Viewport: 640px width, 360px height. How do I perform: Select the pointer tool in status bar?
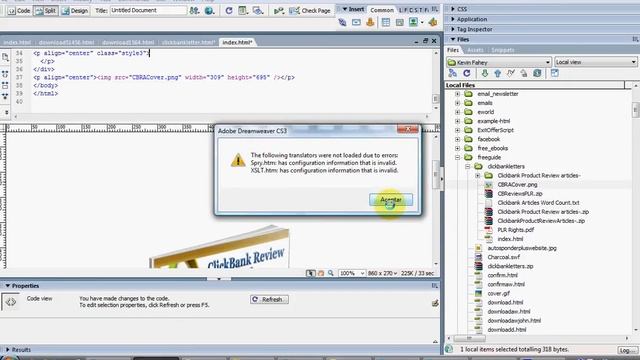tap(311, 273)
